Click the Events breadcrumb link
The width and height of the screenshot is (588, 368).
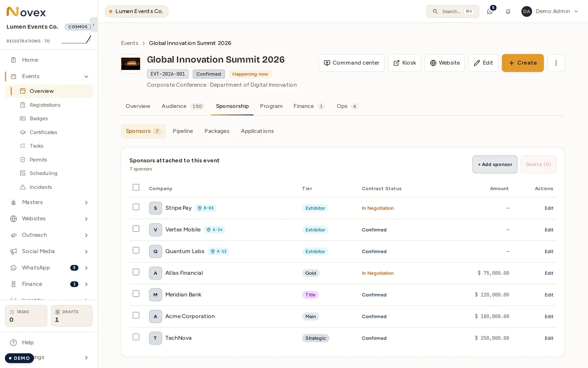pyautogui.click(x=129, y=43)
